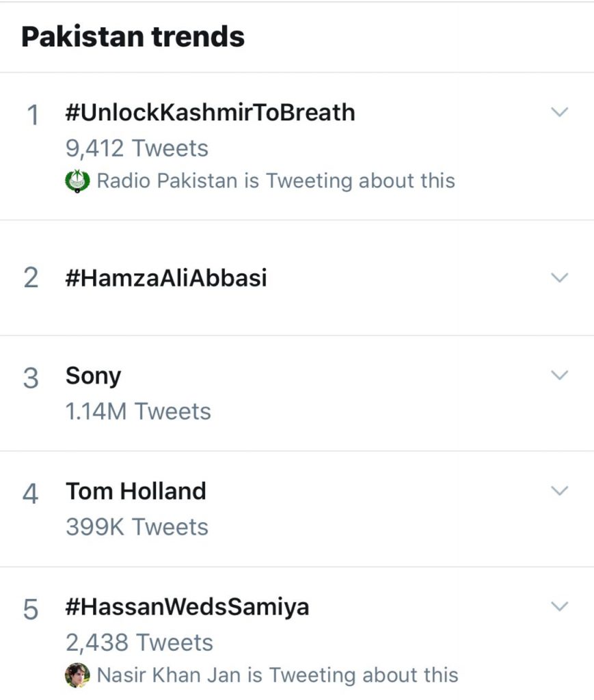Screen dimensions: 594x700
Task: View the 9,412 Tweets count
Action: coord(137,148)
